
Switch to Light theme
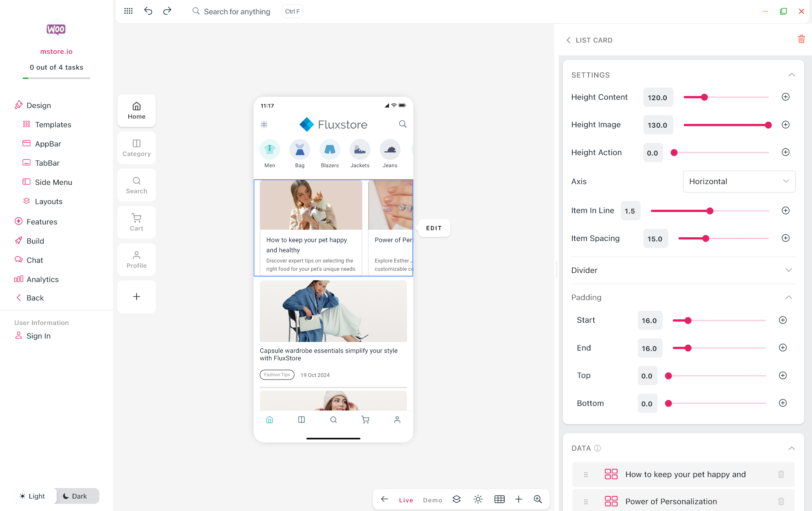pos(32,496)
